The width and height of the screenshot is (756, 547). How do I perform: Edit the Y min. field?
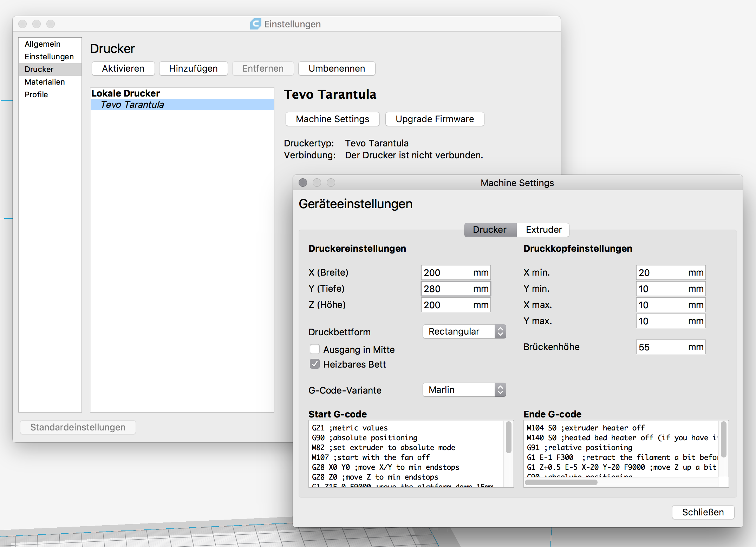(671, 289)
